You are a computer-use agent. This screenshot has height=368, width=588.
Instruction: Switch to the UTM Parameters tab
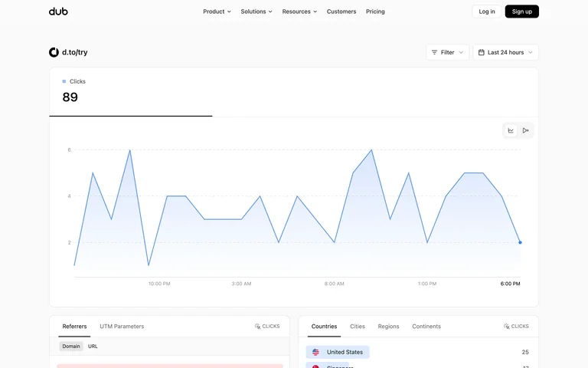point(122,327)
